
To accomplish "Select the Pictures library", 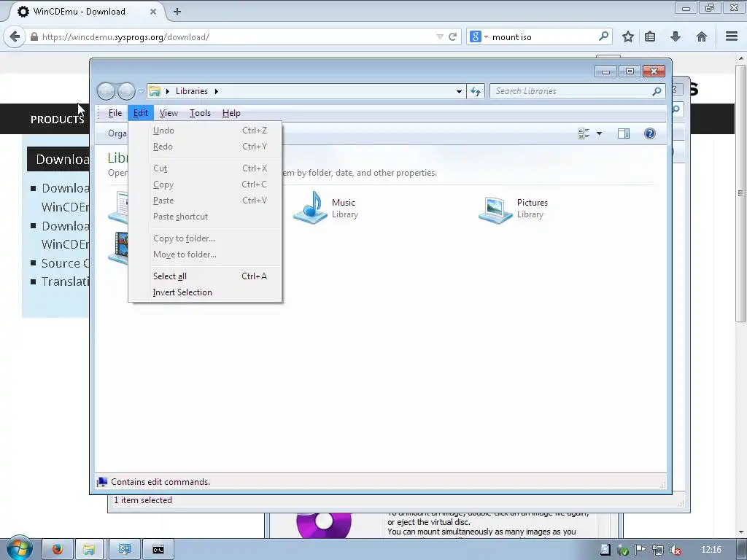I will (x=514, y=209).
